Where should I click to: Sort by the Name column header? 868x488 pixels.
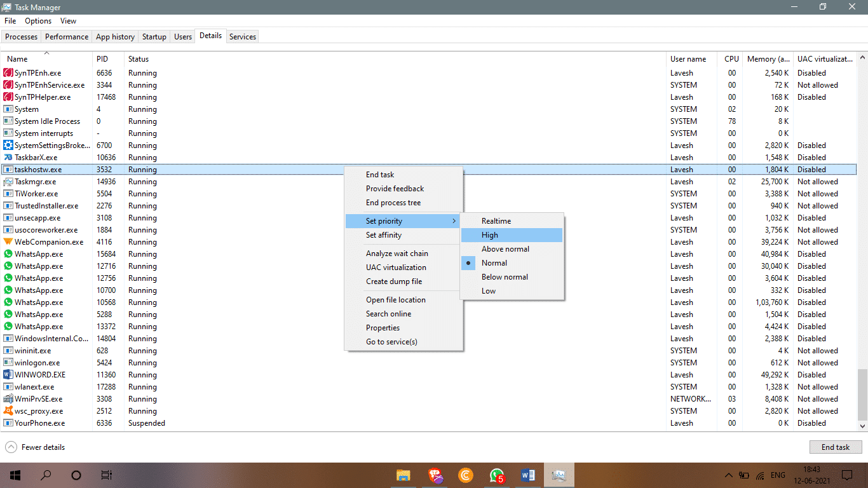[47, 59]
